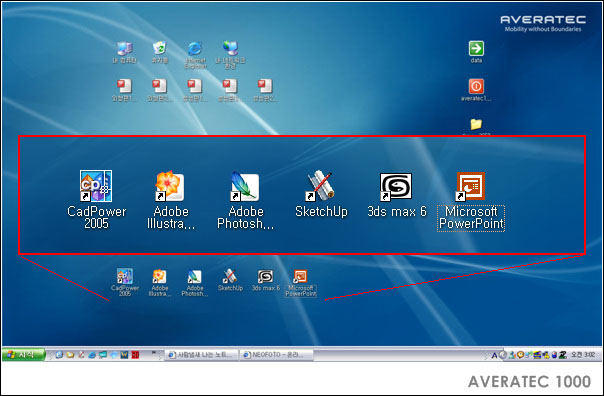Open the My Network Places desktop icon
Screen dimensions: 604x396
pos(230,55)
